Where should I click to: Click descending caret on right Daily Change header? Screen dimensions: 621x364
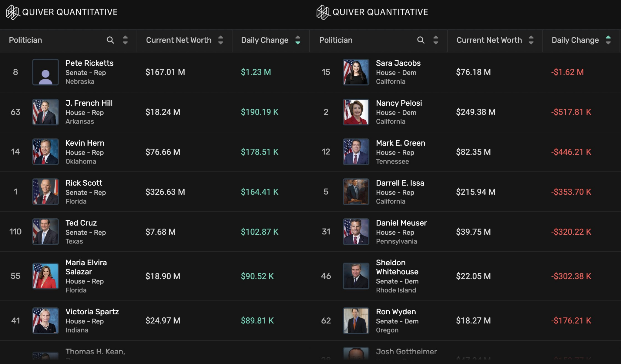(608, 42)
